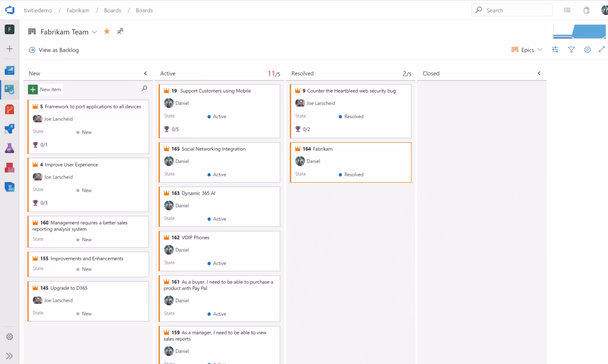Change state Resolved on card 164

(x=351, y=174)
